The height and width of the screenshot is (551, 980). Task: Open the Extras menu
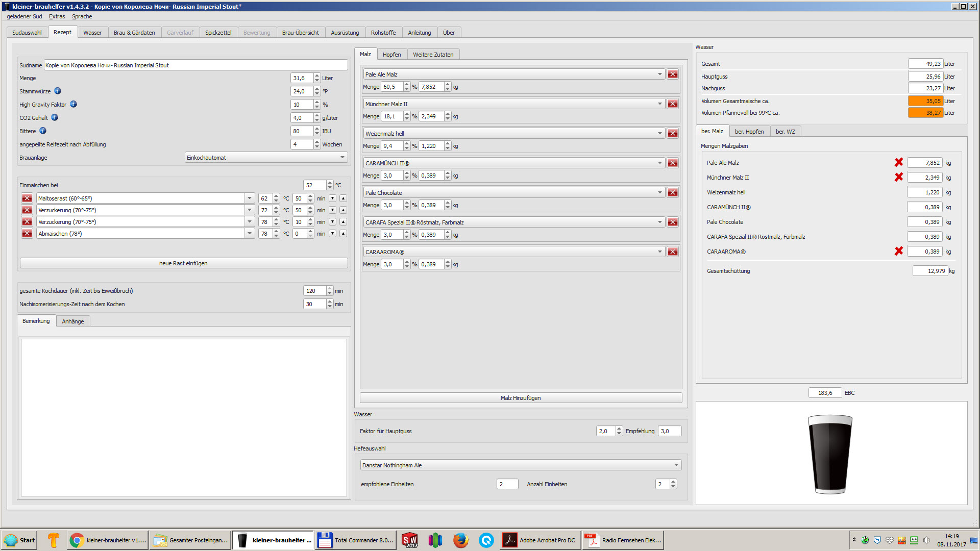[x=57, y=16]
